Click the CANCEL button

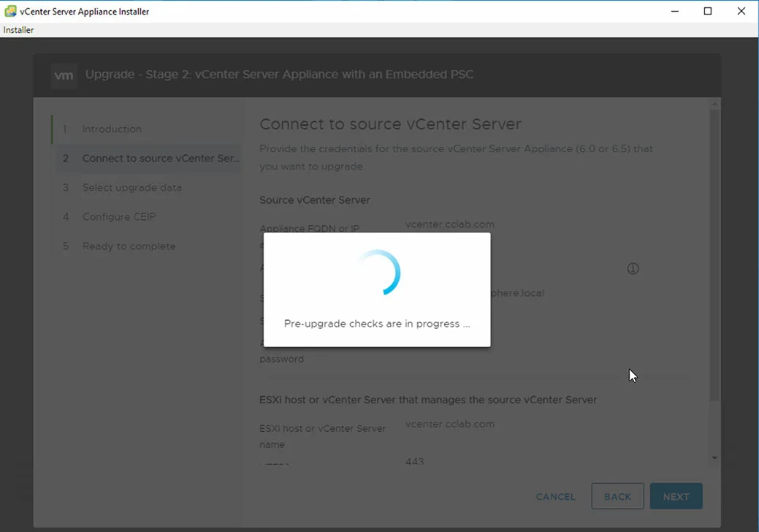pos(556,497)
